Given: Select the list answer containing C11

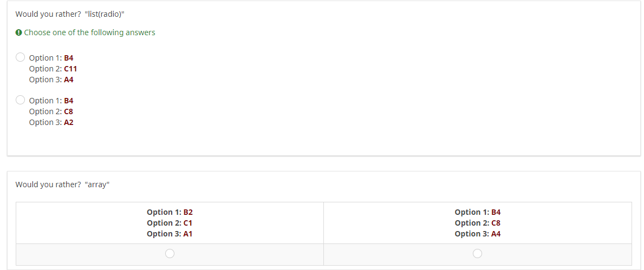Looking at the screenshot, I should [21, 57].
